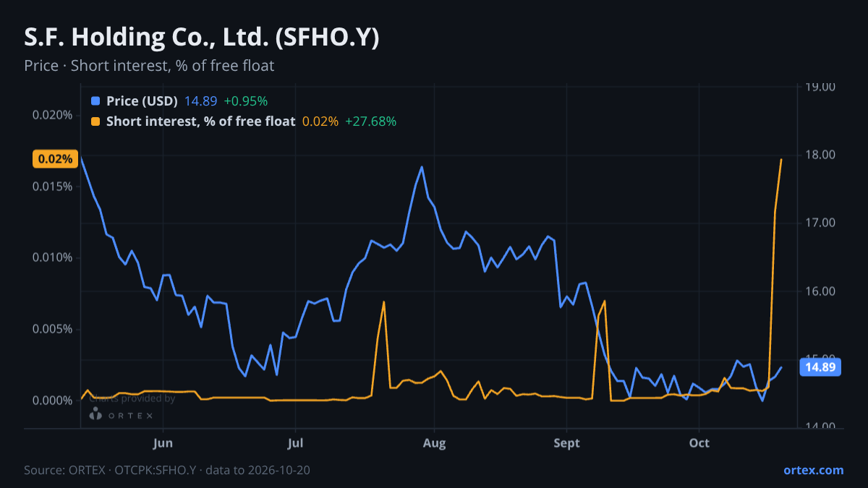The image size is (868, 488).
Task: Click the 0.02% short interest legend value
Action: (x=320, y=121)
